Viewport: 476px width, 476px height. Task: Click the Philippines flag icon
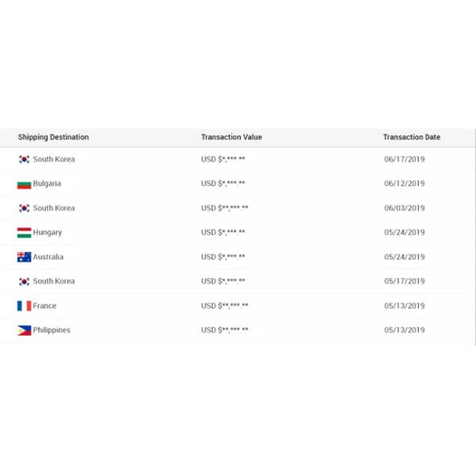(24, 330)
